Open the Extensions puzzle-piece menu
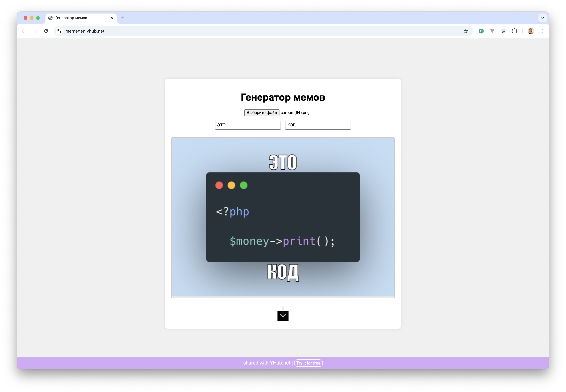The image size is (566, 392). (x=514, y=31)
